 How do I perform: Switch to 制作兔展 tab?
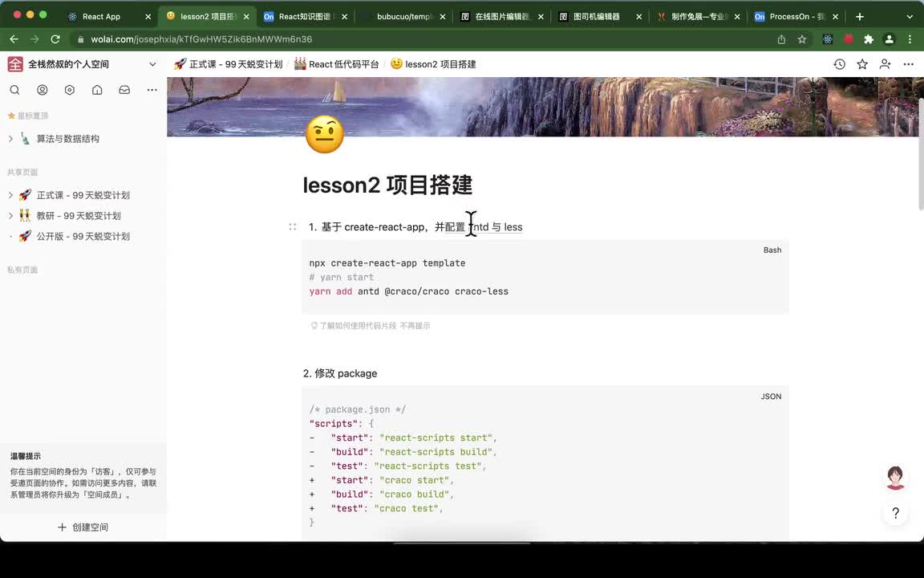[699, 17]
